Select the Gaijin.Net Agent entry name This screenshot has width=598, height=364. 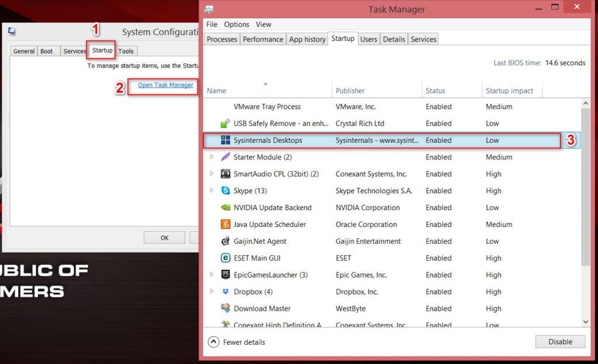pyautogui.click(x=260, y=241)
